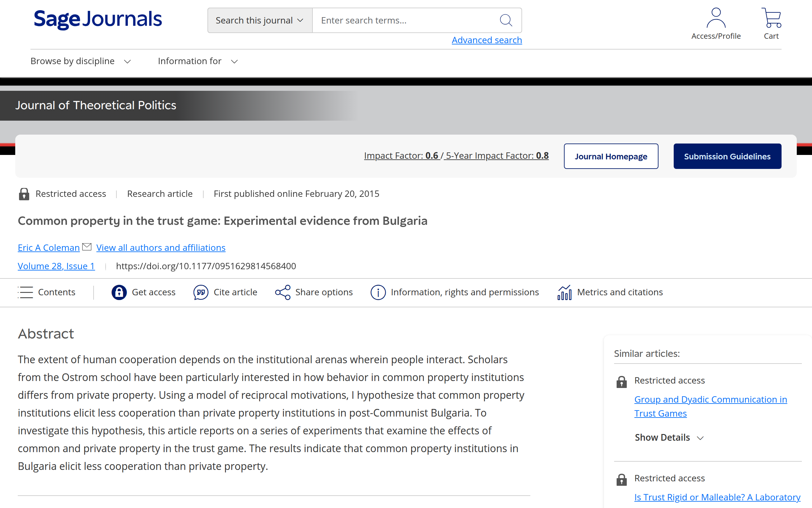Click the Share options icon
Screen dimensions: 812x508
[283, 292]
